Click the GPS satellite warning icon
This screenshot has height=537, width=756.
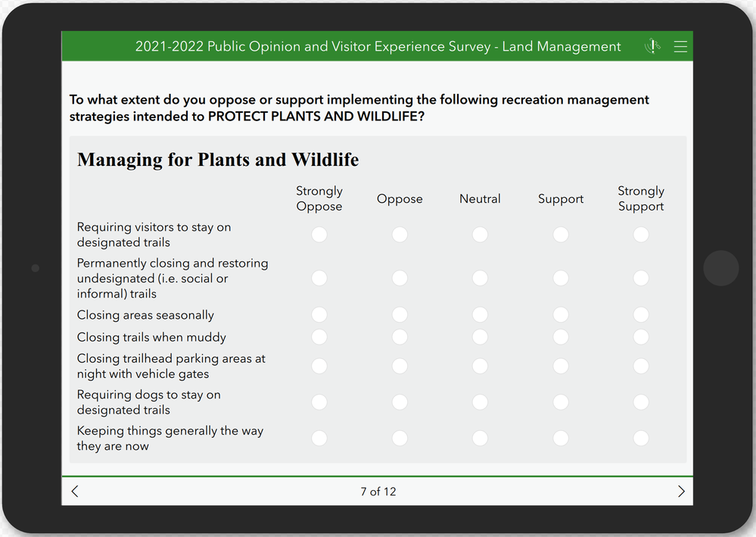652,47
